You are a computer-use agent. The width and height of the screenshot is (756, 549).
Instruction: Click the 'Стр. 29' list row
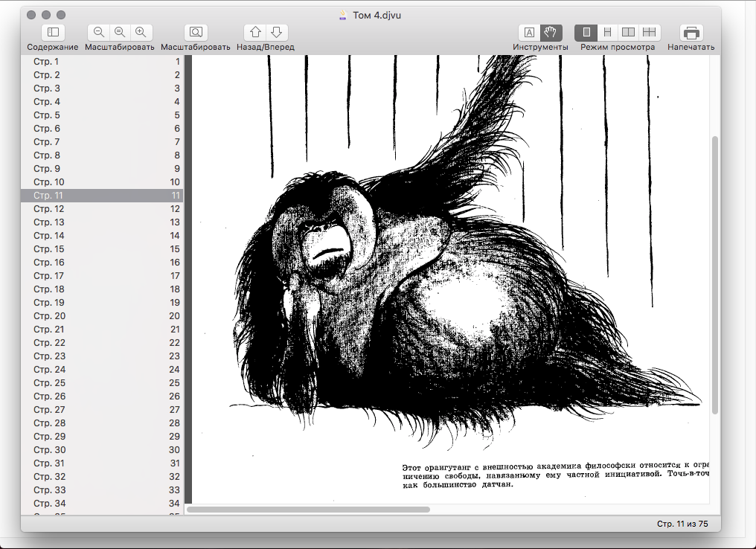(x=102, y=436)
